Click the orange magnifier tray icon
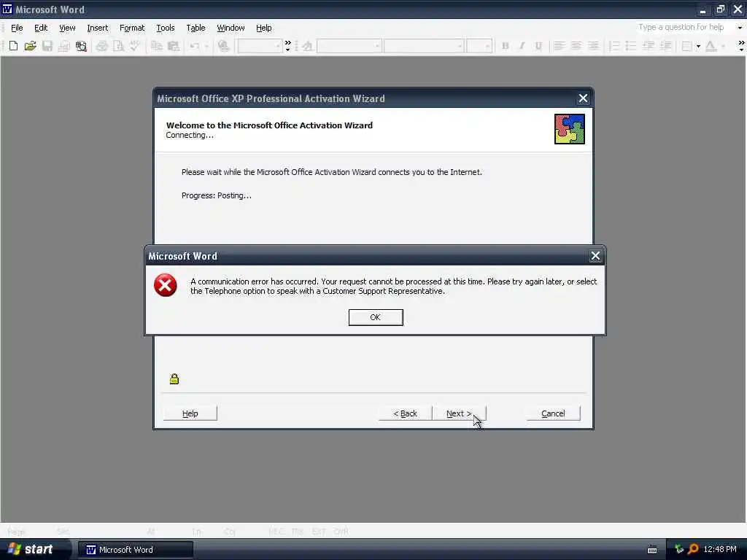 tap(693, 549)
